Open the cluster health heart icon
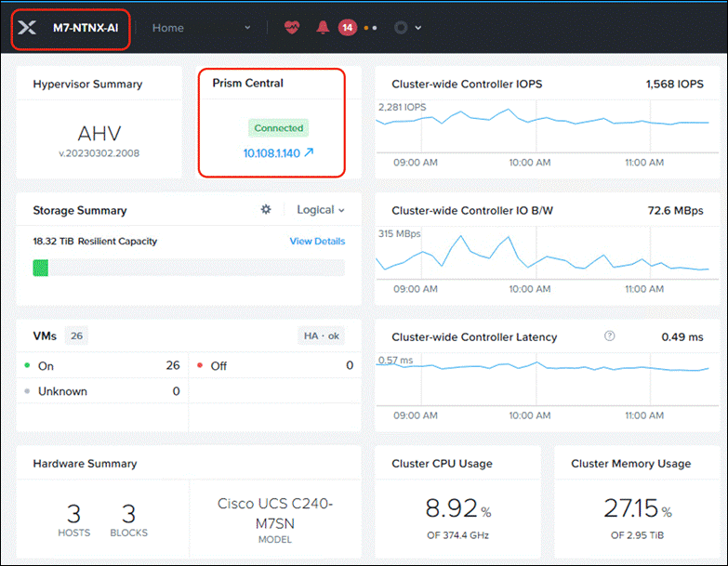 coord(292,28)
